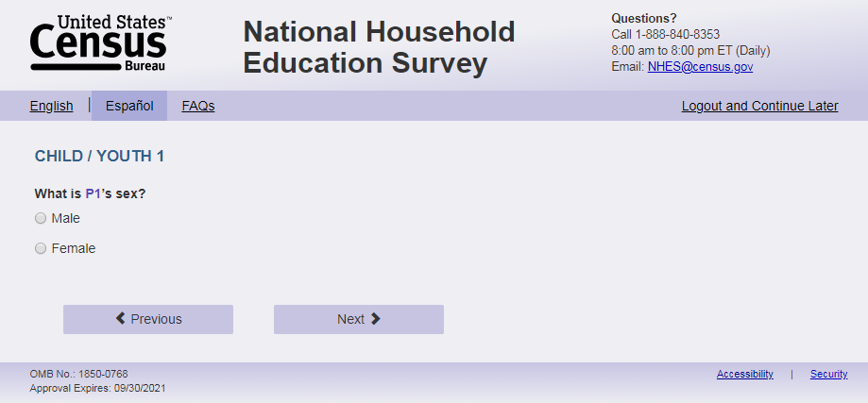Viewport: 868px width, 403px height.
Task: Open the Security link in footer
Action: [828, 374]
